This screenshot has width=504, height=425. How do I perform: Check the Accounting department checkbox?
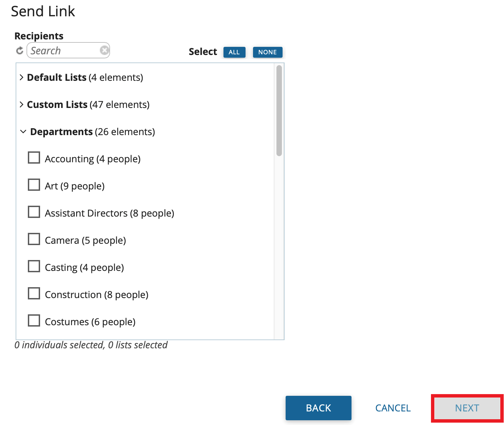34,158
